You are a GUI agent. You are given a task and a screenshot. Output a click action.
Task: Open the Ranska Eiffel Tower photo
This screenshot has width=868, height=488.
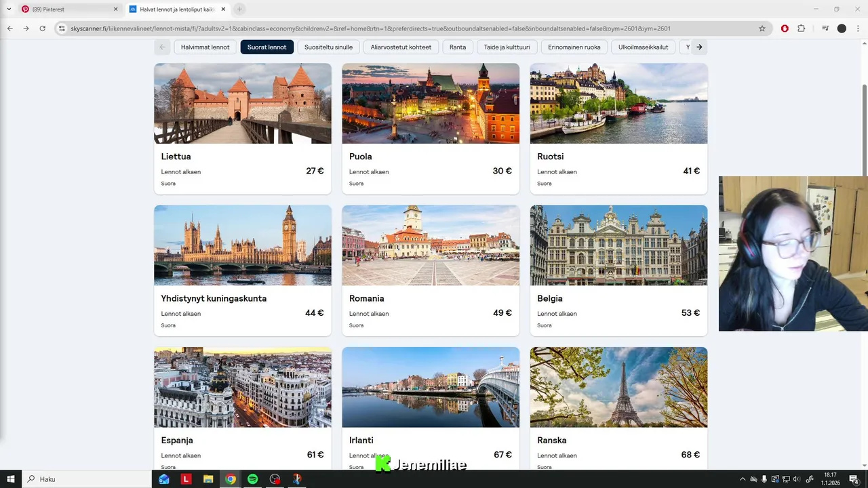[618, 387]
